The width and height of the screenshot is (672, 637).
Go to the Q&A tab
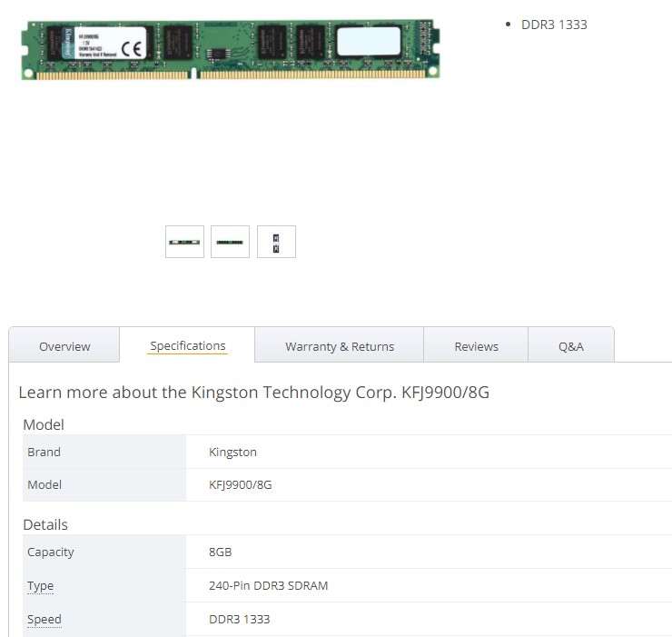(x=571, y=345)
